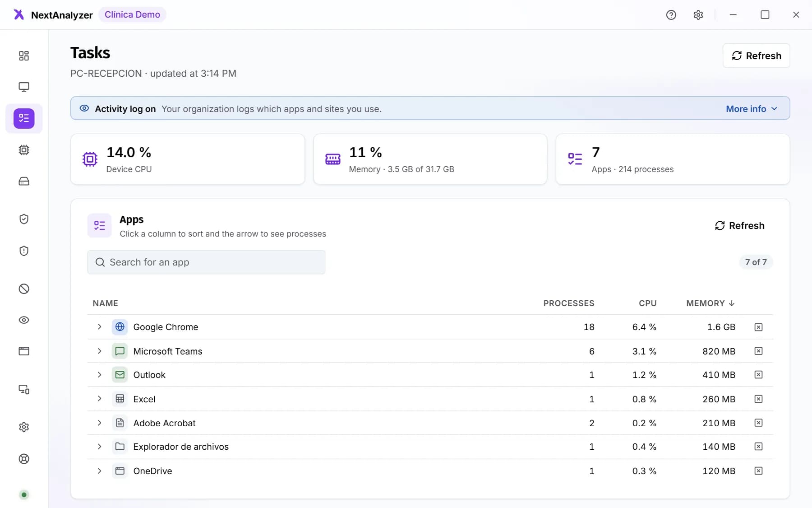Sort apps by the NAME column

[106, 303]
